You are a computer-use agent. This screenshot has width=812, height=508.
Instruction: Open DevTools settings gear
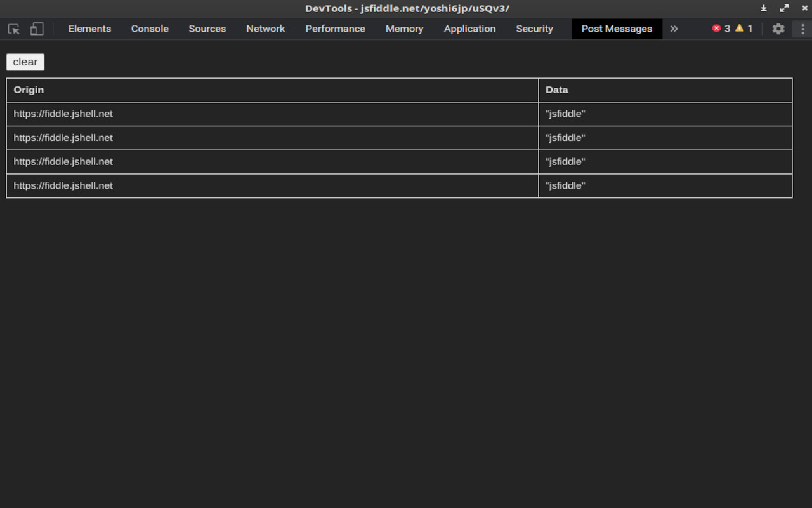point(778,29)
